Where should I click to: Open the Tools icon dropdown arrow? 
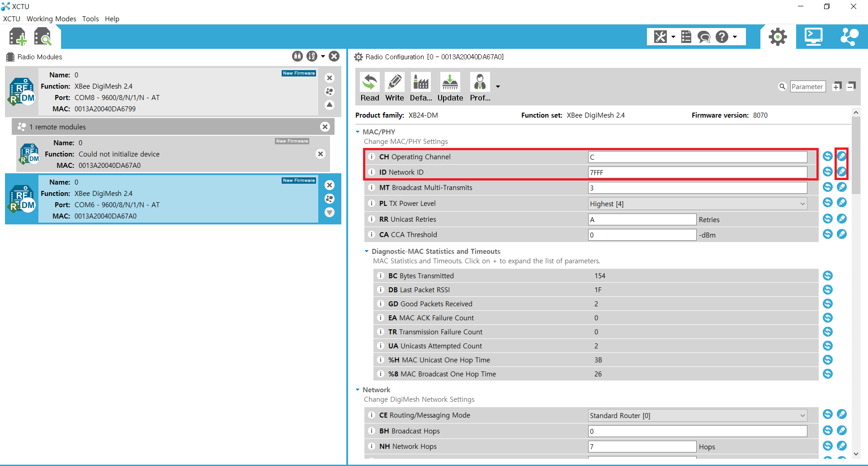tap(673, 37)
